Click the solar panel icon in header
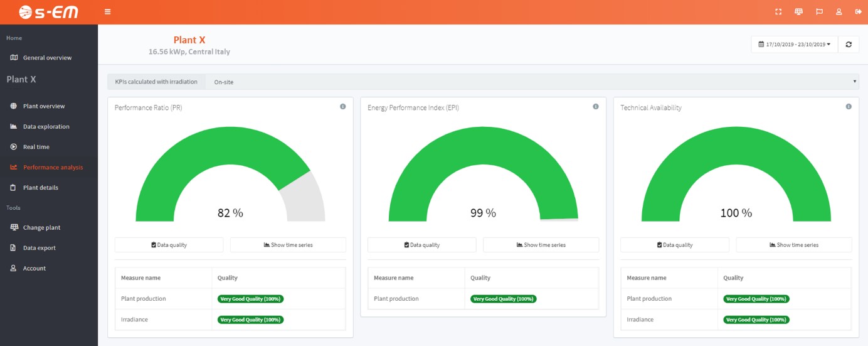 (798, 12)
